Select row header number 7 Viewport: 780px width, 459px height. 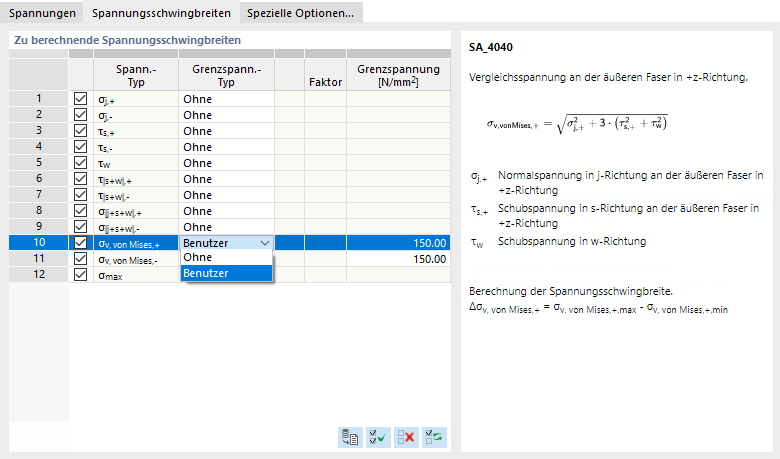coord(38,195)
